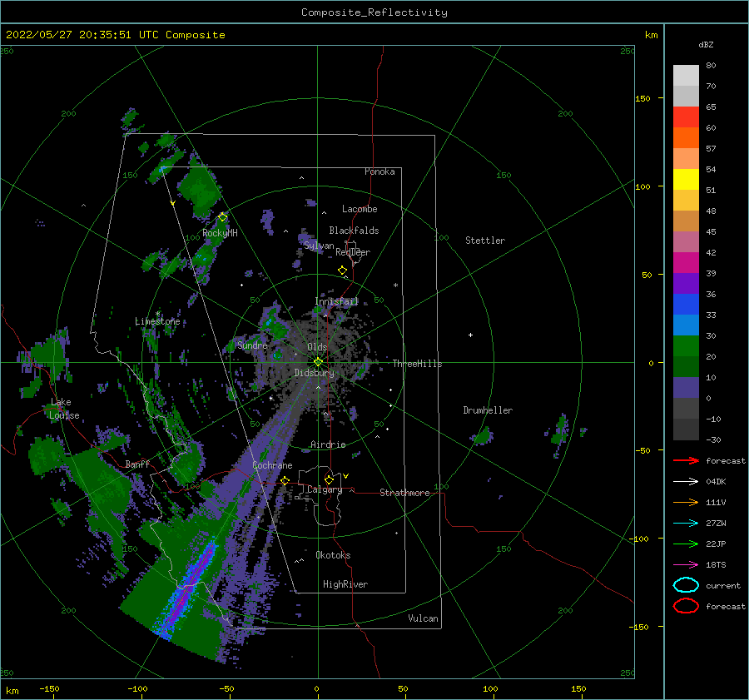Click the Innisfail city label

pos(337,301)
